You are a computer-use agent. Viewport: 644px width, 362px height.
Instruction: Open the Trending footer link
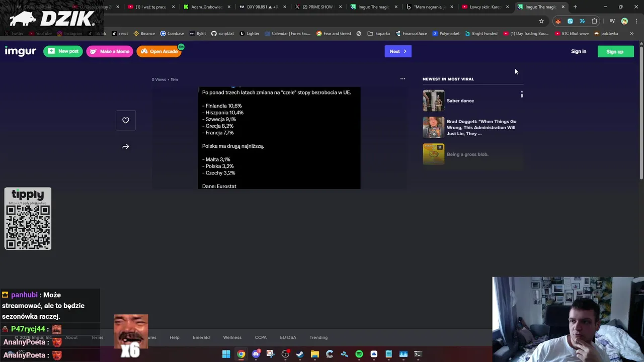click(318, 337)
